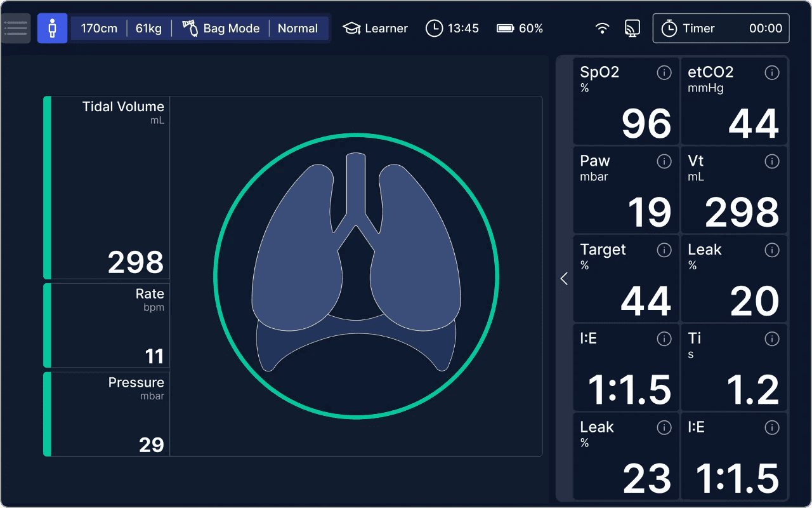Viewport: 812px width, 508px height.
Task: Click the green Pressure level bar
Action: click(47, 414)
